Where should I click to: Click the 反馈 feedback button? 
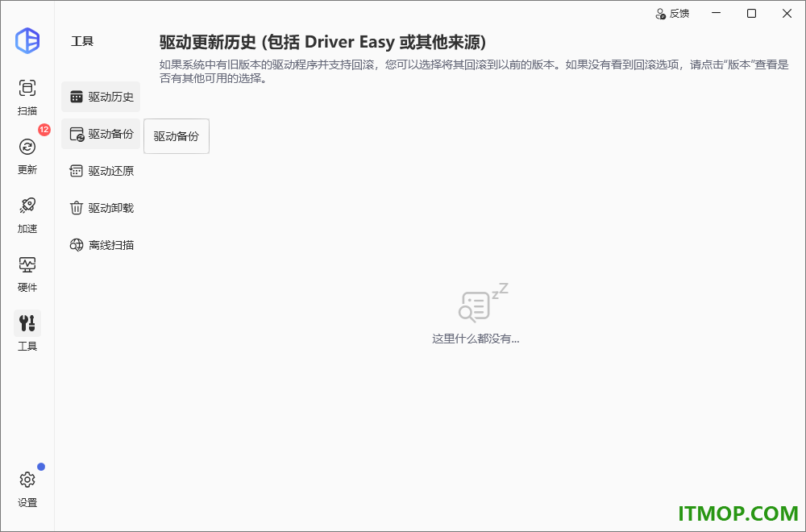672,14
